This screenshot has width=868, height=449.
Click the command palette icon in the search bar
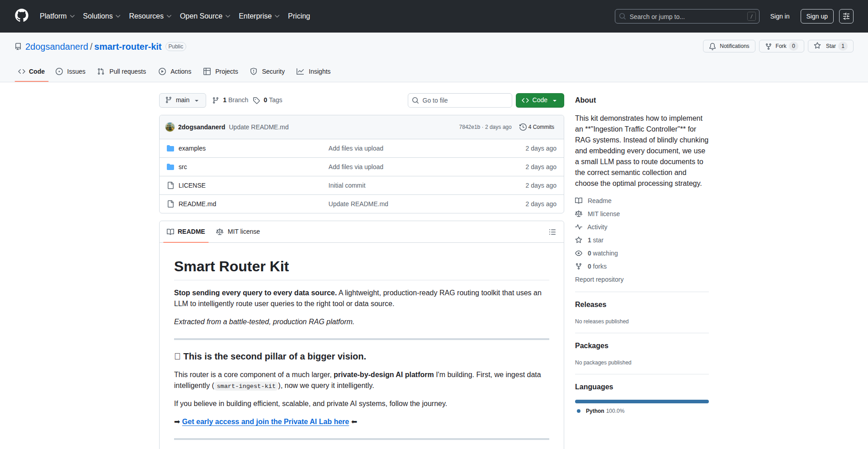[x=752, y=16]
